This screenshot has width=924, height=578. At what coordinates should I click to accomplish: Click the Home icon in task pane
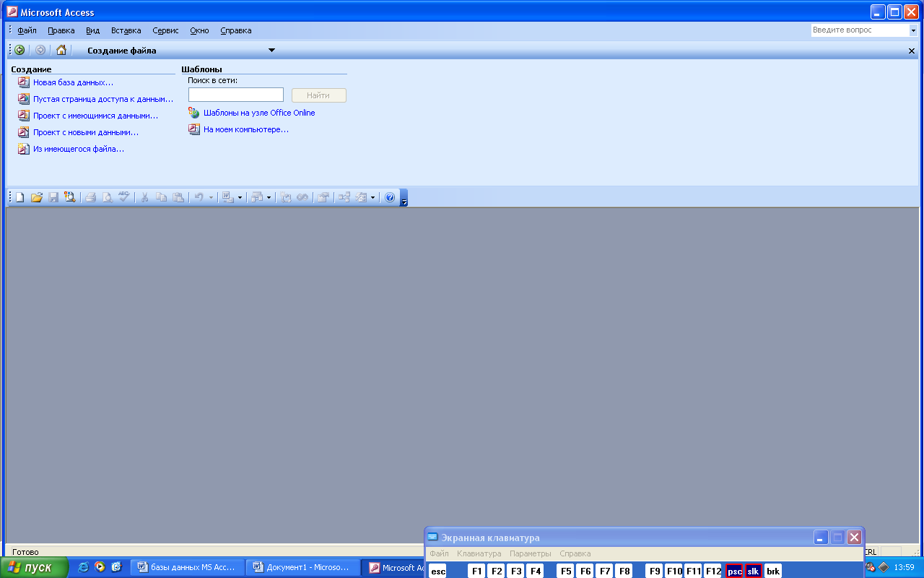click(61, 50)
